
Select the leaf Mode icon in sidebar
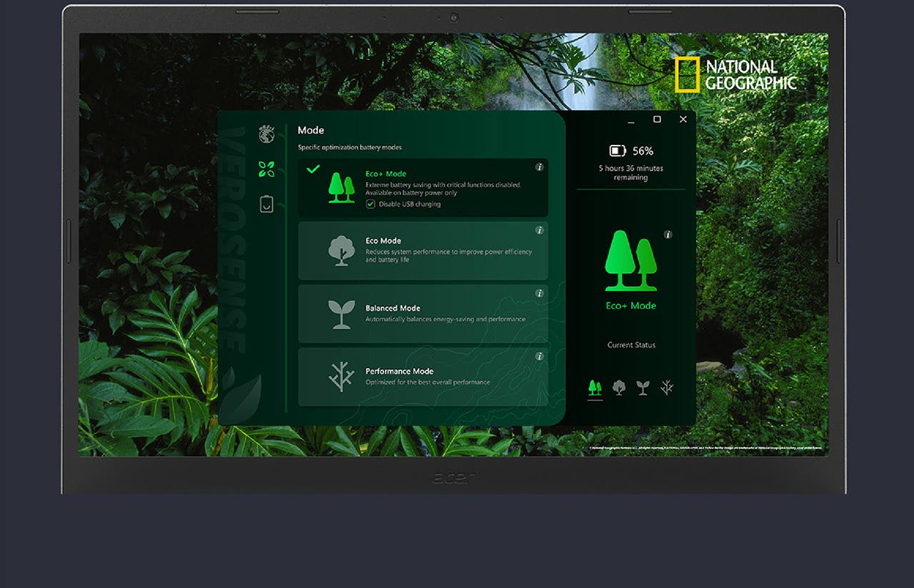[x=266, y=169]
